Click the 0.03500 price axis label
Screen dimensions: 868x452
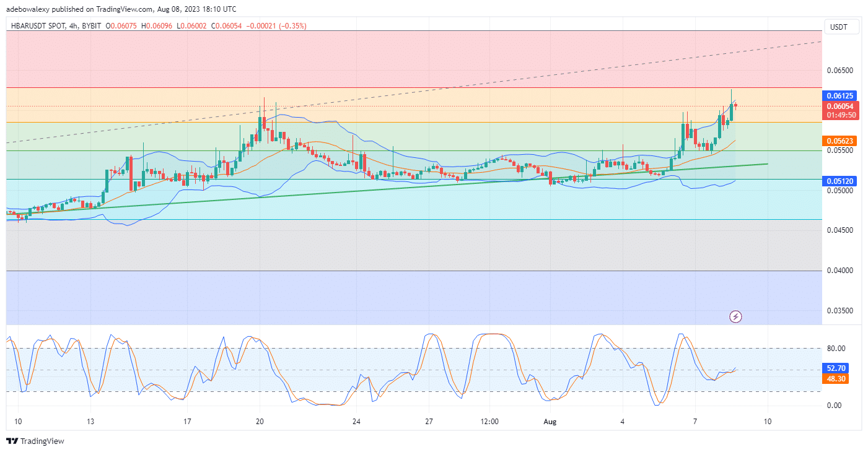tap(840, 311)
